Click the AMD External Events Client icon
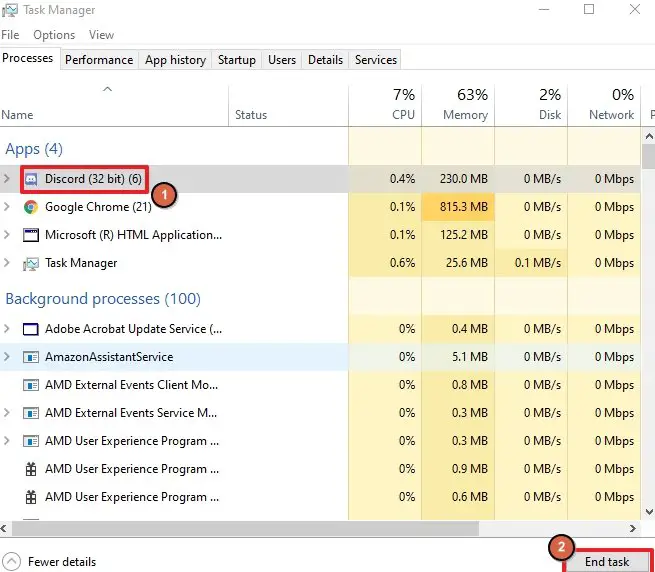 (31, 385)
